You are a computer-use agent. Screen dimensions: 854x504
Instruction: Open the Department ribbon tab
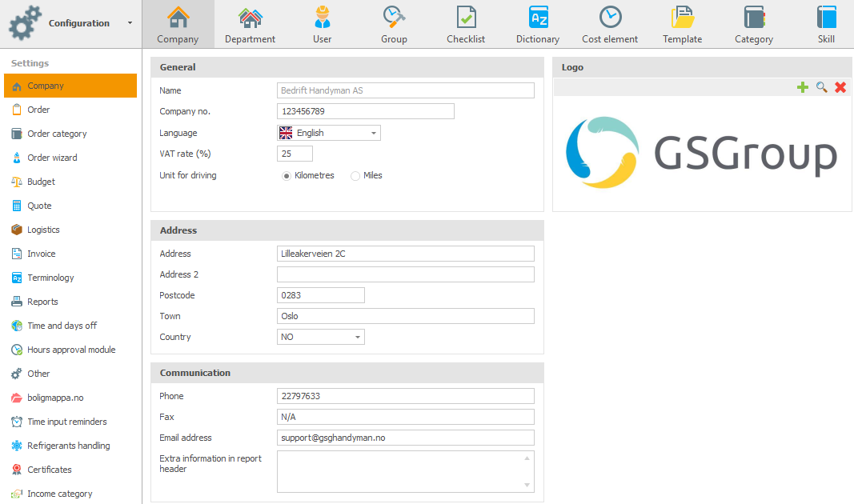(250, 25)
